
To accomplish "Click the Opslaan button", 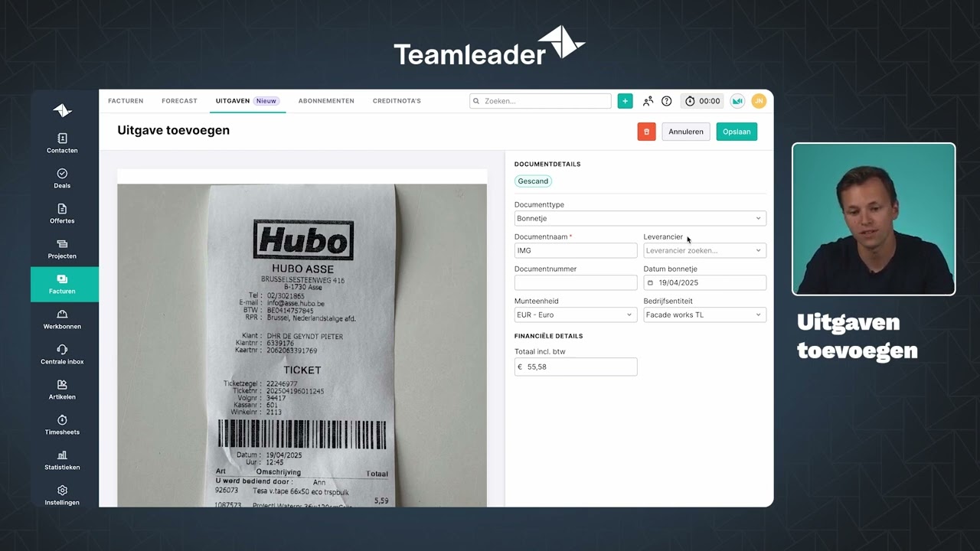I will [737, 132].
